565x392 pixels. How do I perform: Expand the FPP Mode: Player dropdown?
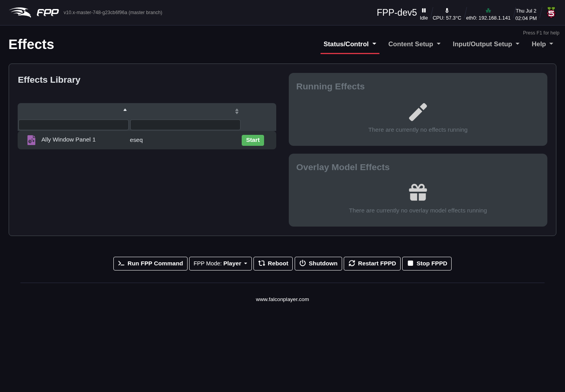tap(221, 263)
